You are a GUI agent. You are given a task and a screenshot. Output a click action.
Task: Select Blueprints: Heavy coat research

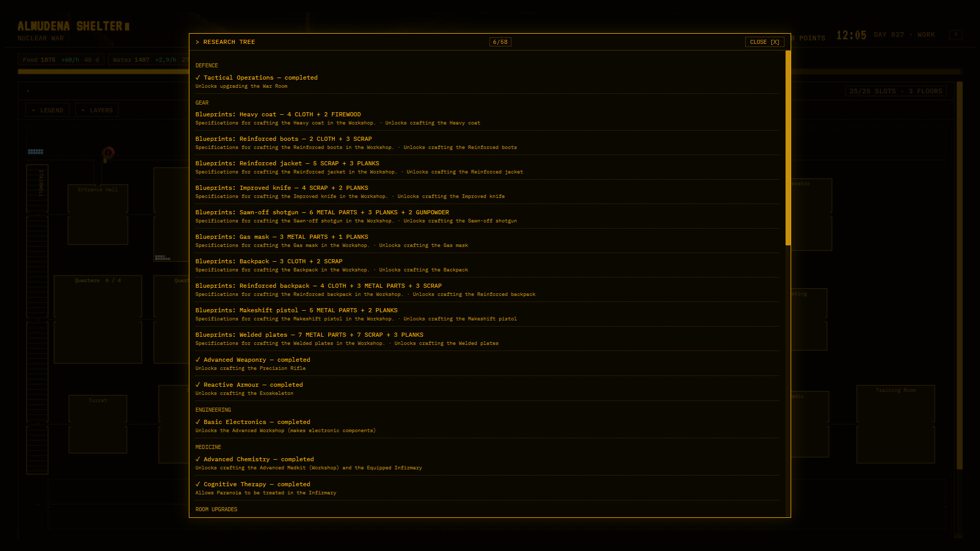point(487,118)
